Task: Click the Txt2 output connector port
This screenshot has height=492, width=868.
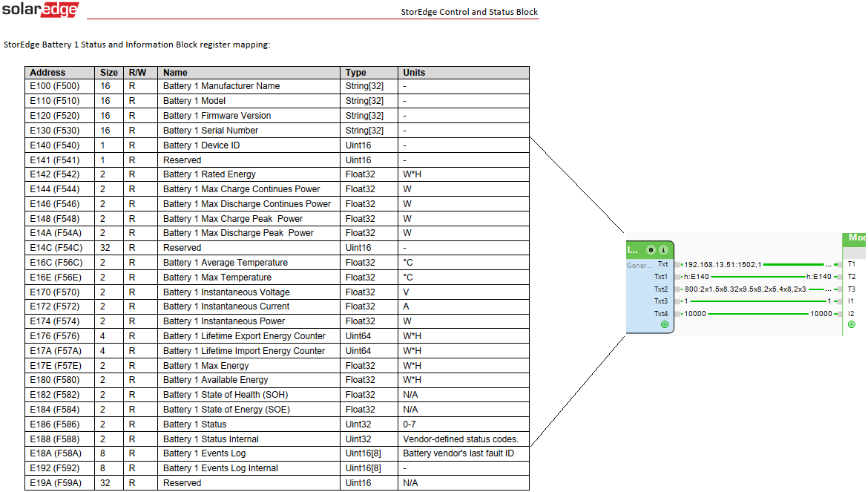Action: (677, 289)
